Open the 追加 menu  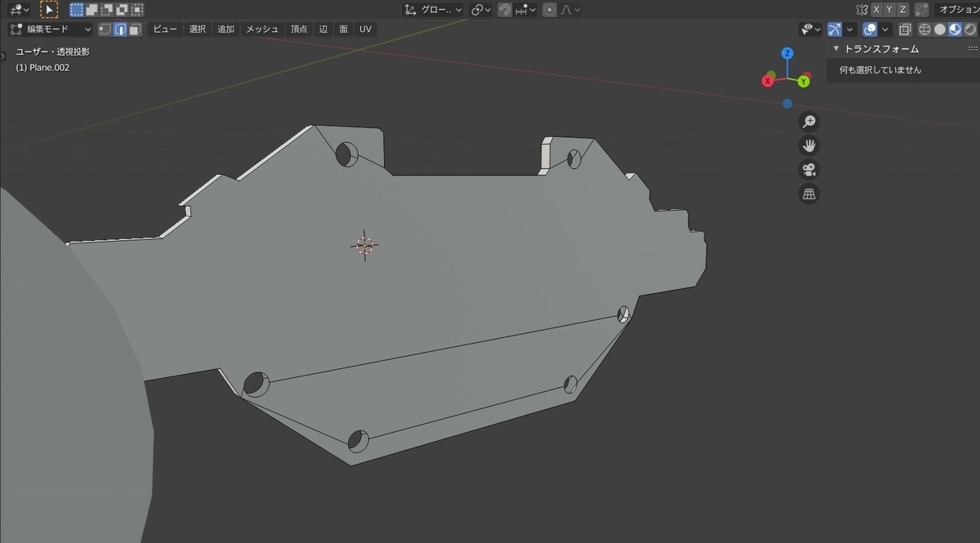tap(225, 29)
